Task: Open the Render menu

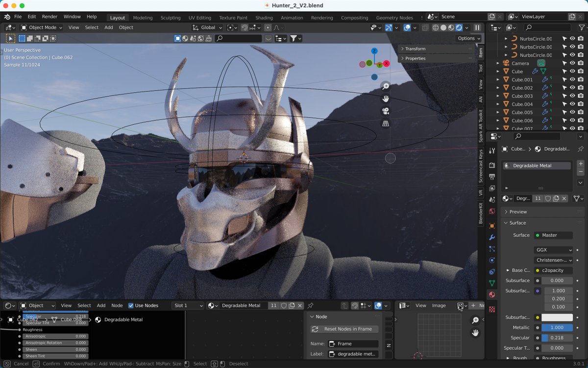Action: point(49,17)
